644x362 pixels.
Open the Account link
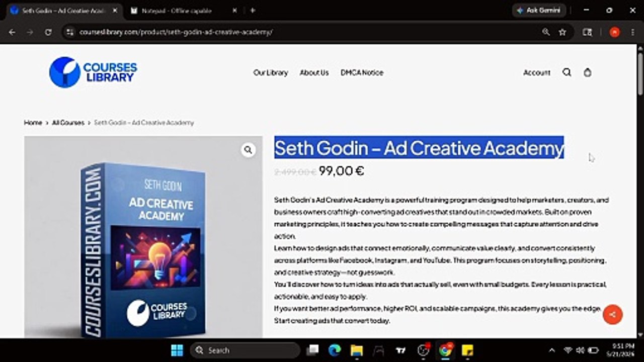(x=537, y=72)
